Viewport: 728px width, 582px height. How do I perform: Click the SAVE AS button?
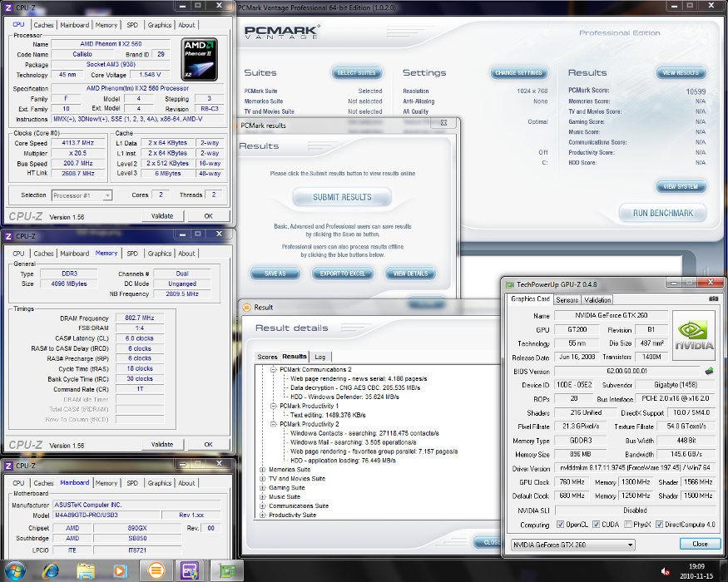click(275, 274)
